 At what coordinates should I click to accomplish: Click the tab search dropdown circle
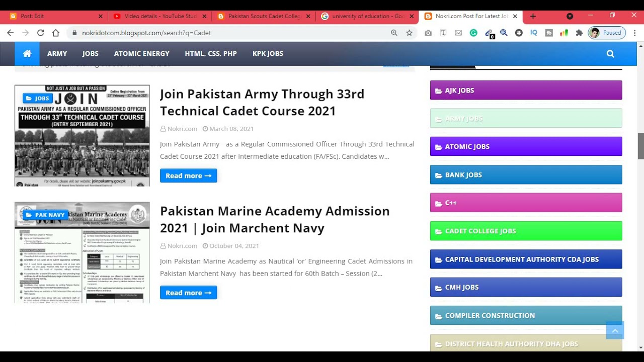pyautogui.click(x=570, y=16)
